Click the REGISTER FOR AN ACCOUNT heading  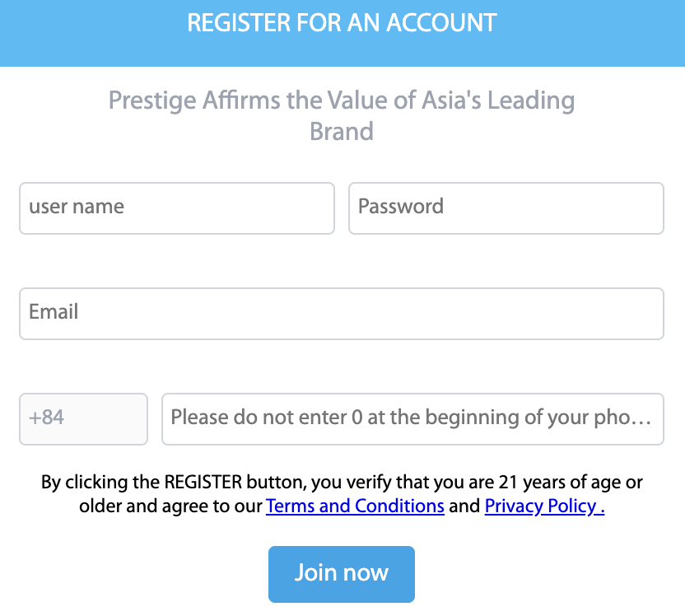click(342, 23)
